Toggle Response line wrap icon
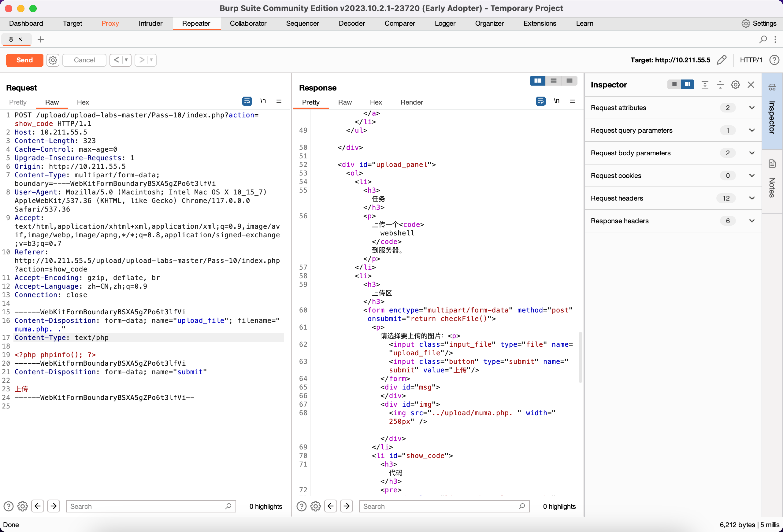Image resolution: width=783 pixels, height=532 pixels. click(540, 101)
